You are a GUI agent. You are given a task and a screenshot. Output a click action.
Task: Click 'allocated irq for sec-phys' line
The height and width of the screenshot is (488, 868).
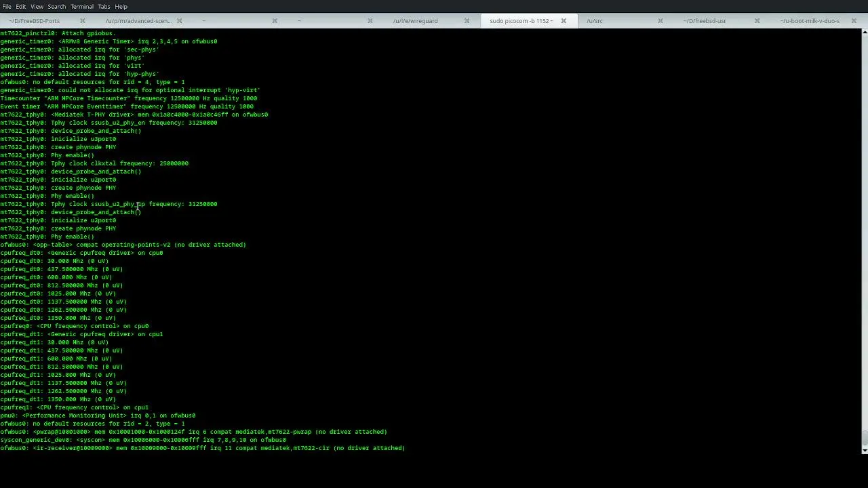[x=79, y=49]
